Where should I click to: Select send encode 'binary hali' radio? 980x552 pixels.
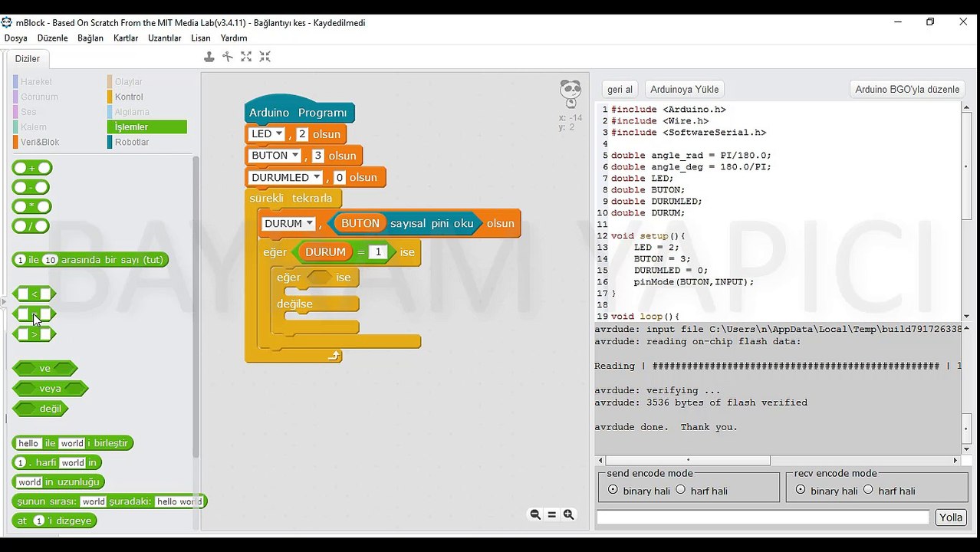click(x=613, y=490)
